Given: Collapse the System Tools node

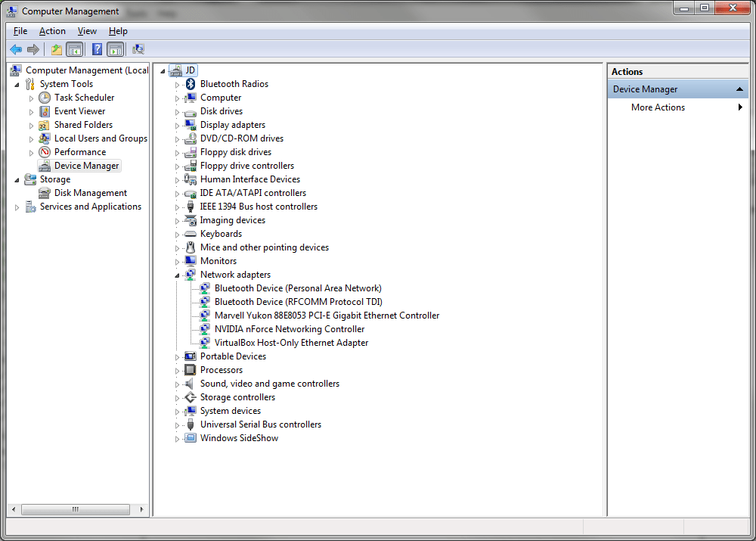Looking at the screenshot, I should click(x=17, y=85).
